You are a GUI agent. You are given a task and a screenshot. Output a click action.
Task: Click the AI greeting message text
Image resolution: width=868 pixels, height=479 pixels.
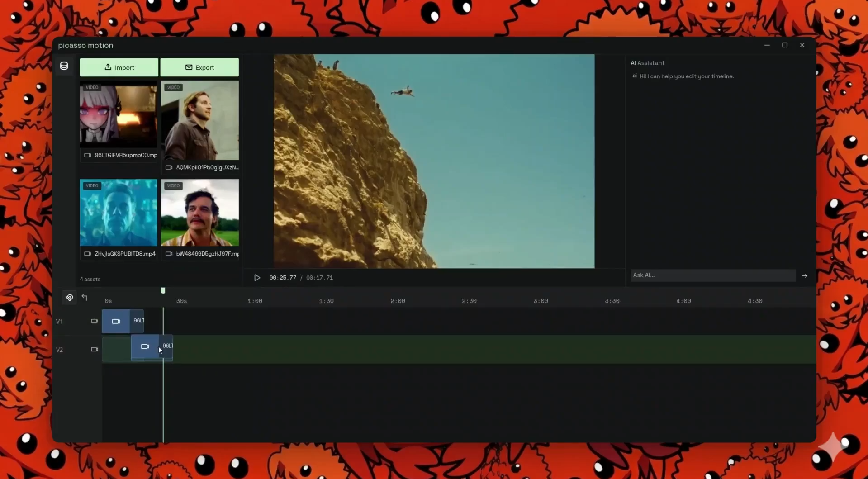pyautogui.click(x=686, y=76)
